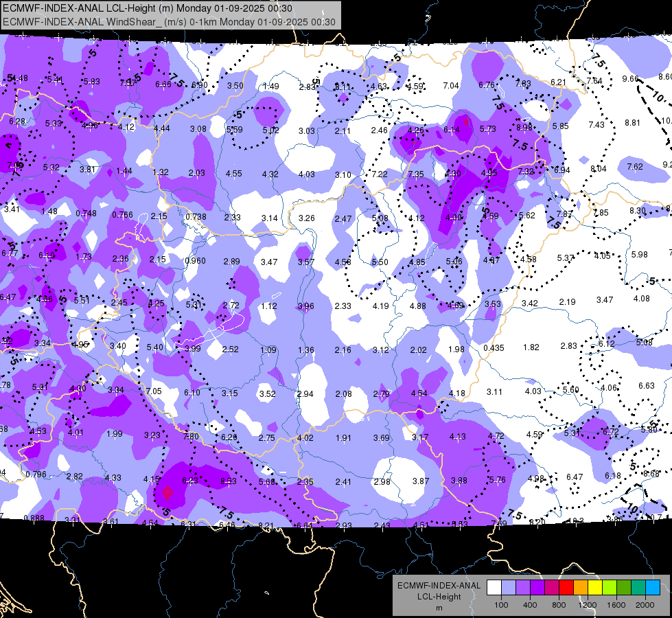
Task: Click the WindShear 0-1km title line
Action: [170, 22]
